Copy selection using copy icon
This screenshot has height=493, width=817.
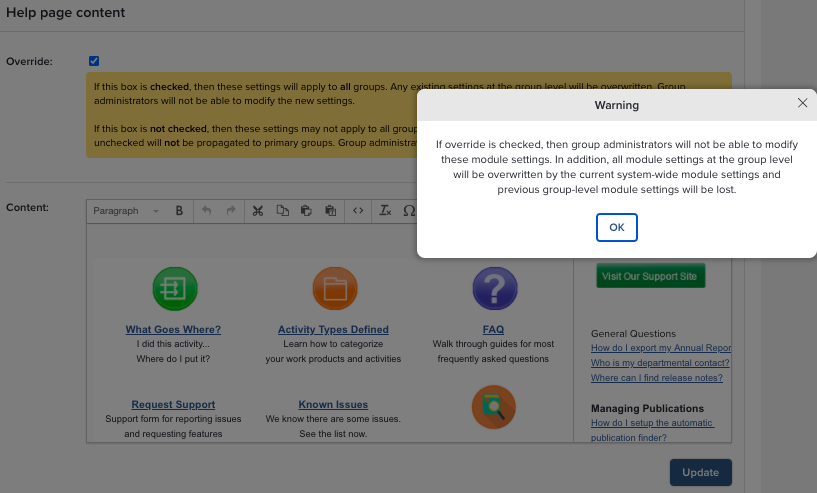click(x=282, y=211)
